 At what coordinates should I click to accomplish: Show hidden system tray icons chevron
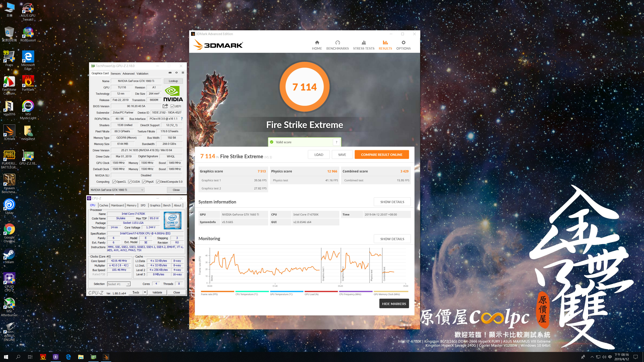tap(592, 357)
